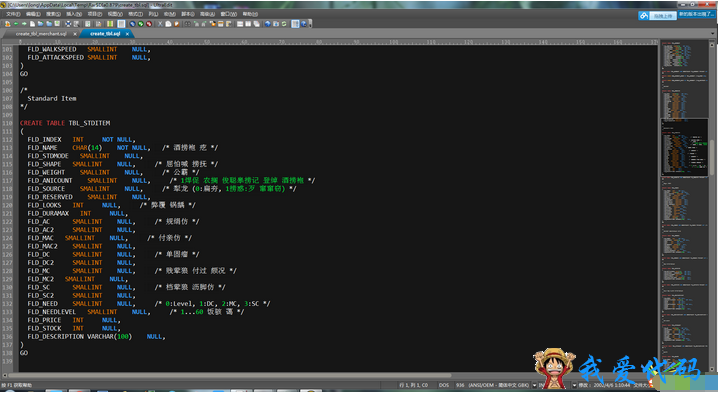Open the first menu in the menu bar
718x394 pixels.
(13, 14)
